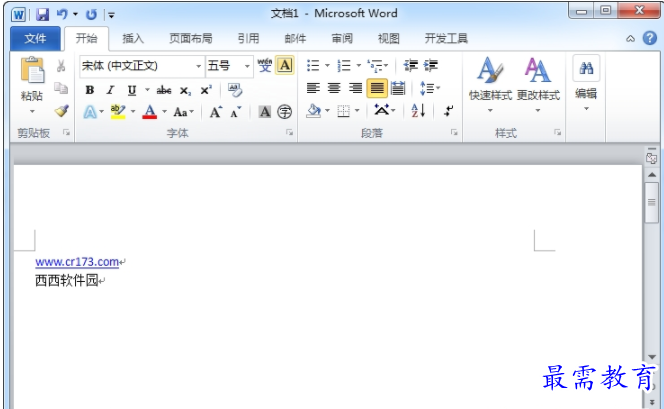664x409 pixels.
Task: Minimize the ribbon with caret button
Action: click(x=630, y=39)
